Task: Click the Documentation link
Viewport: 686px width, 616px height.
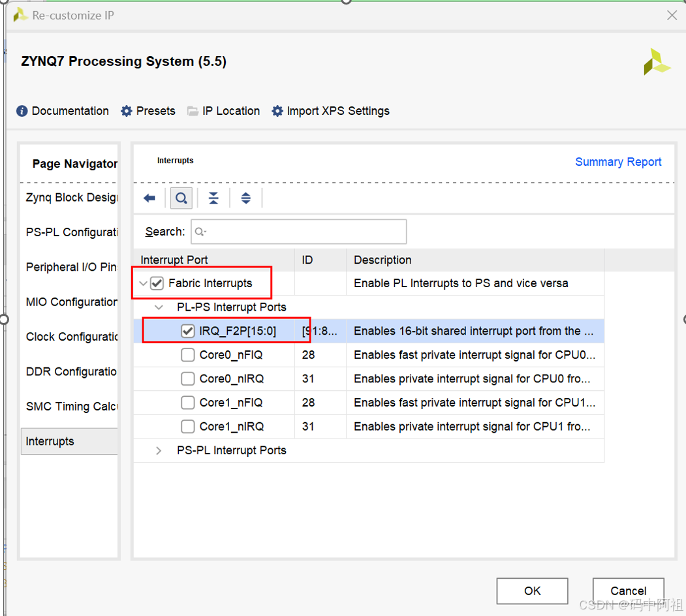Action: coord(70,111)
